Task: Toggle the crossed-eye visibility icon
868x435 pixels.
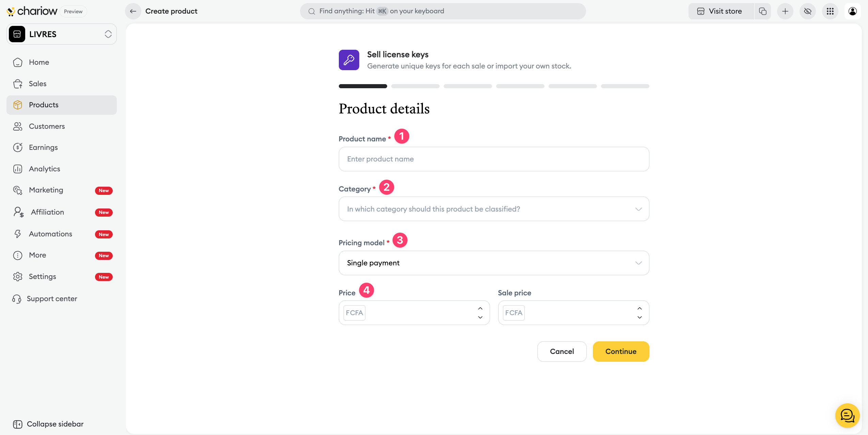Action: tap(808, 11)
